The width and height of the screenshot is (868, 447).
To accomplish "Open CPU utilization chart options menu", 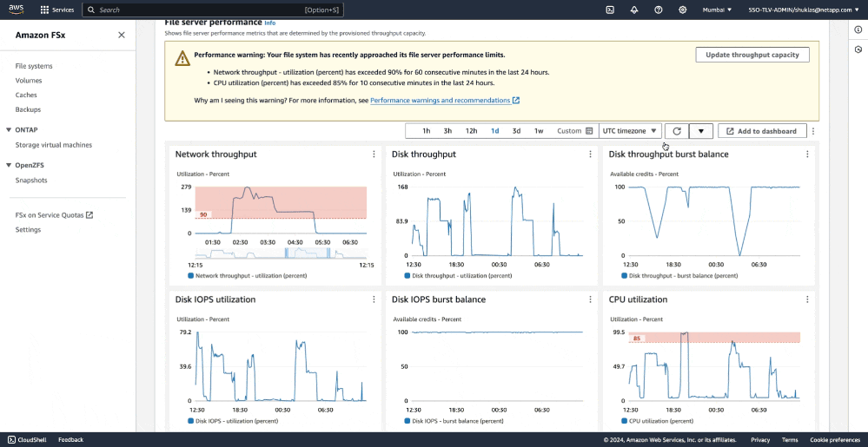I will coord(807,299).
